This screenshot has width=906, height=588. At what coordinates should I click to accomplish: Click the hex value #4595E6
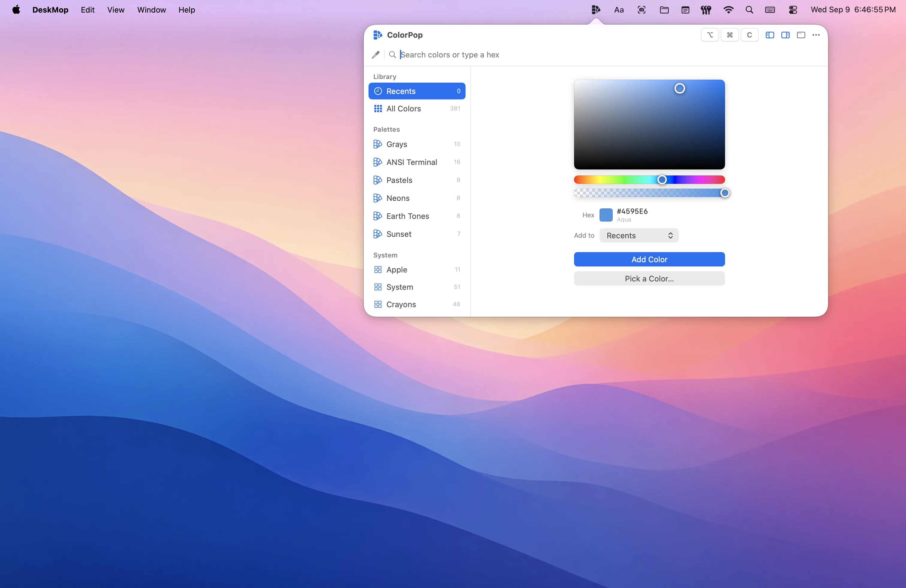tap(632, 211)
